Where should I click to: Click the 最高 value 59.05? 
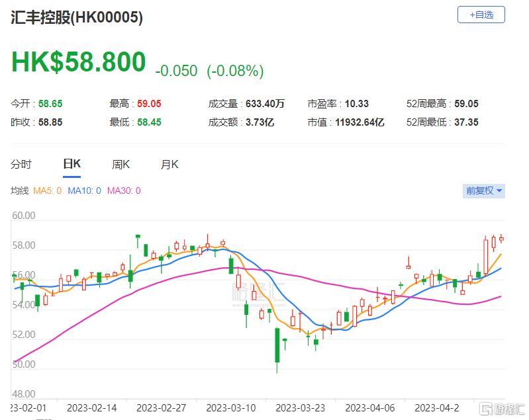pos(149,103)
